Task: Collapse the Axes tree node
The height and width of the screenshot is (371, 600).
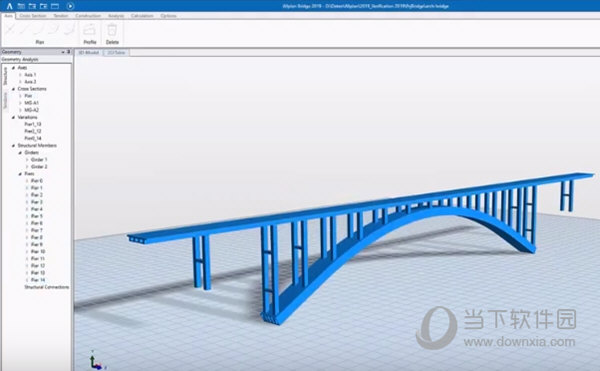Action: pos(13,68)
